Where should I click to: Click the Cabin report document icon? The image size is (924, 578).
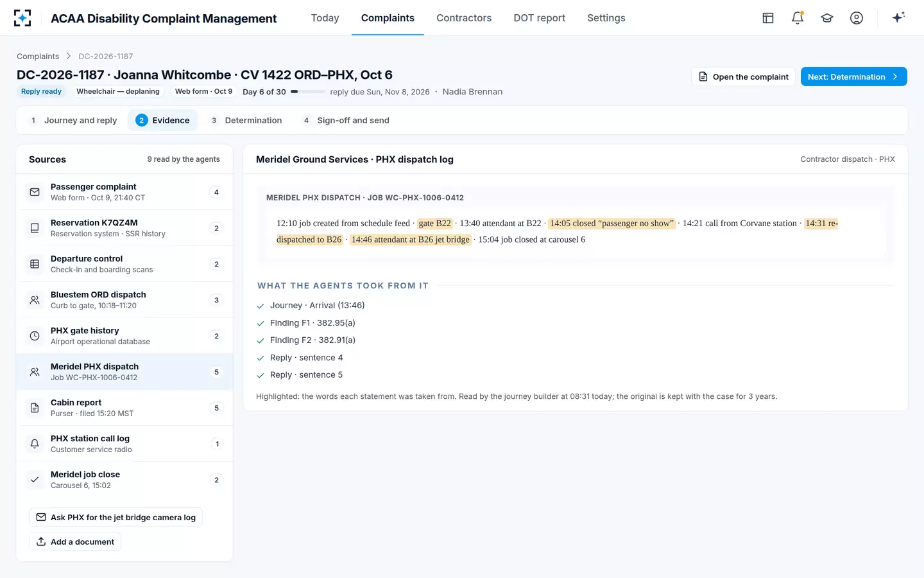[35, 408]
